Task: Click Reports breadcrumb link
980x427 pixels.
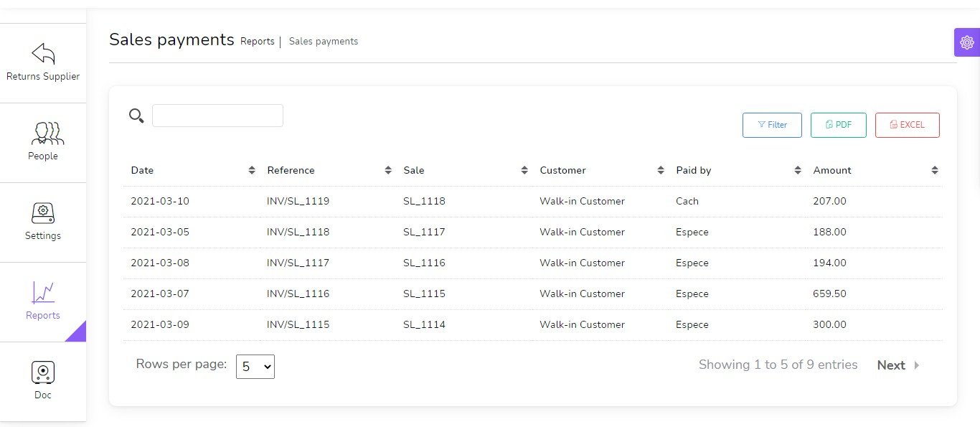Action: click(x=258, y=42)
